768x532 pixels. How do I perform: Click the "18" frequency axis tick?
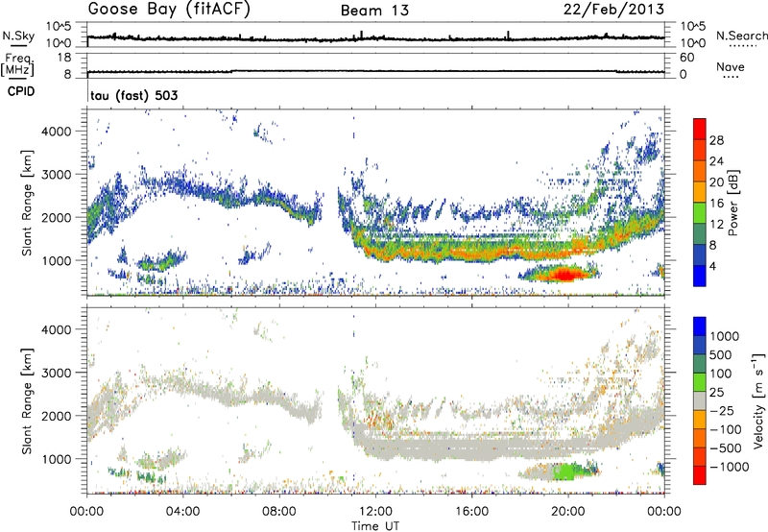point(64,58)
